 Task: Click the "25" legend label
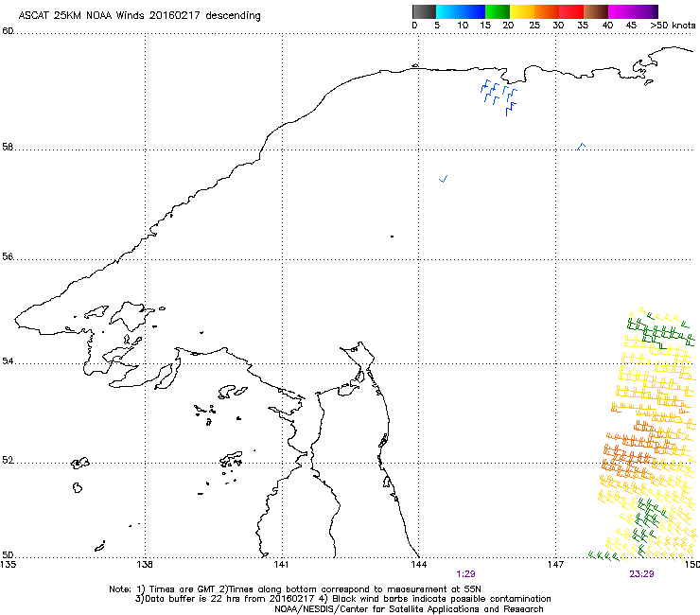(x=534, y=26)
